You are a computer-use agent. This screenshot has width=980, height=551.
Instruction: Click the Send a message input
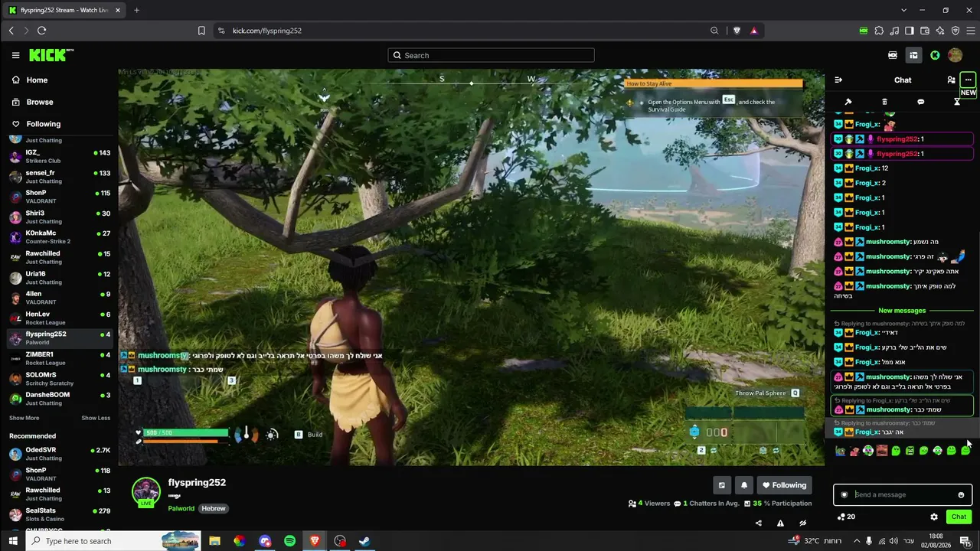pos(903,494)
